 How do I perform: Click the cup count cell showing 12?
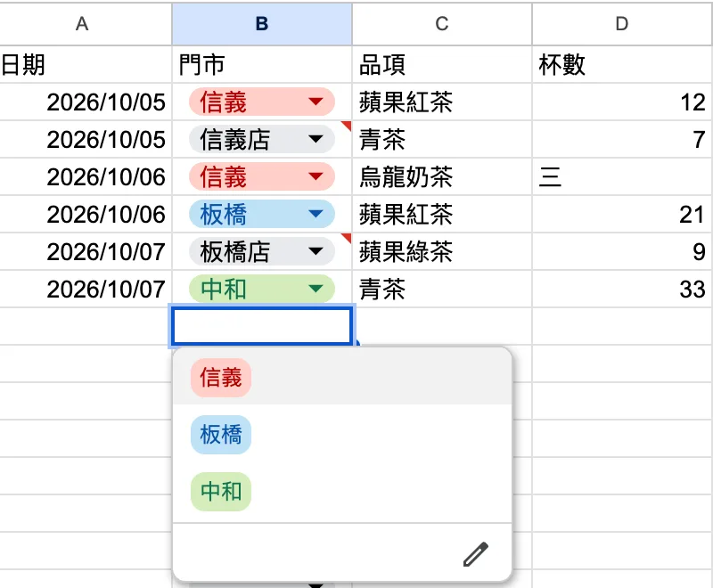[x=622, y=102]
